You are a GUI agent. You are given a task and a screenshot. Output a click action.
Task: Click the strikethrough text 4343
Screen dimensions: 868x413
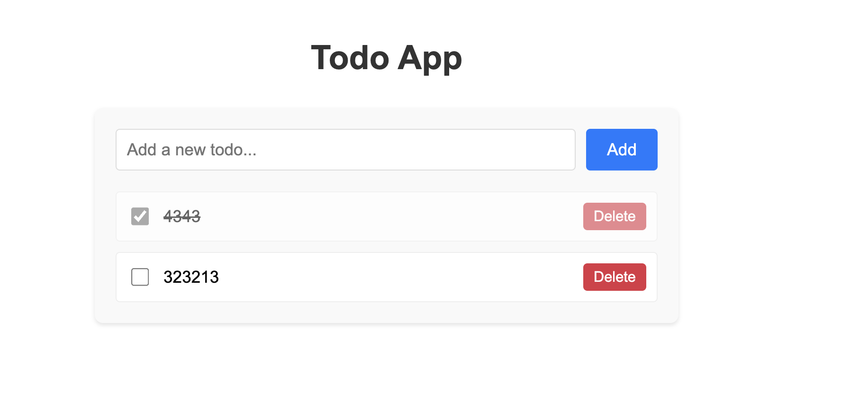click(x=183, y=216)
